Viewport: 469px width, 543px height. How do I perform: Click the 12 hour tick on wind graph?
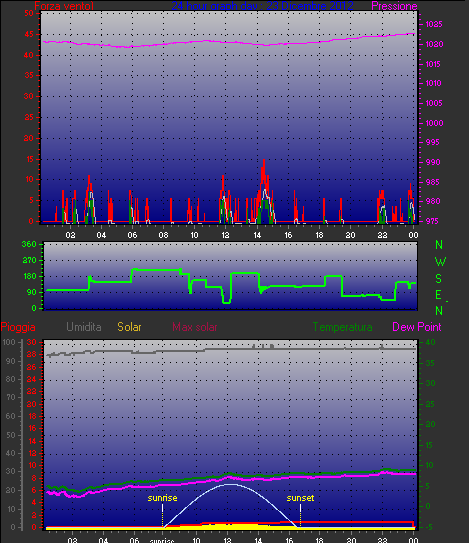point(225,235)
